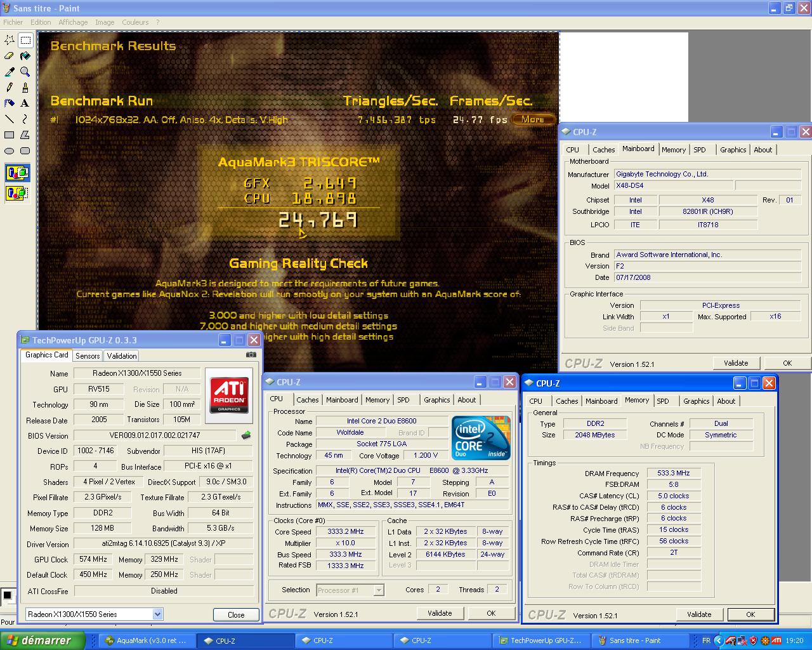The width and height of the screenshot is (812, 650).
Task: Open the ? help menu in Paint
Action: [158, 22]
